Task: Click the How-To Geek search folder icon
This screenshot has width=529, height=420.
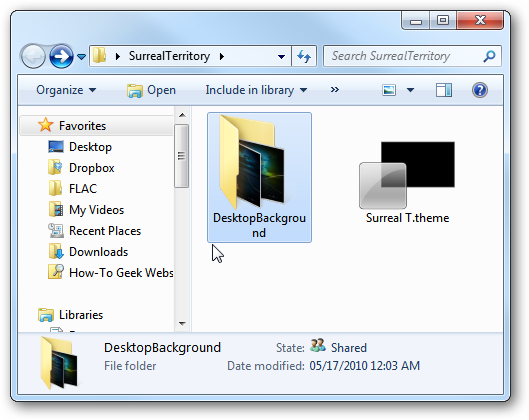Action: coord(56,272)
